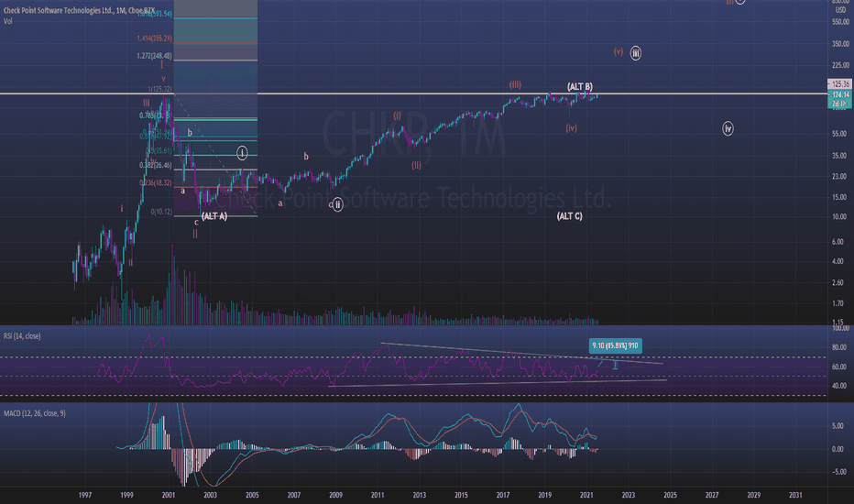The height and width of the screenshot is (504, 854).
Task: Select the (ALT A) wave annotation
Action: [214, 216]
